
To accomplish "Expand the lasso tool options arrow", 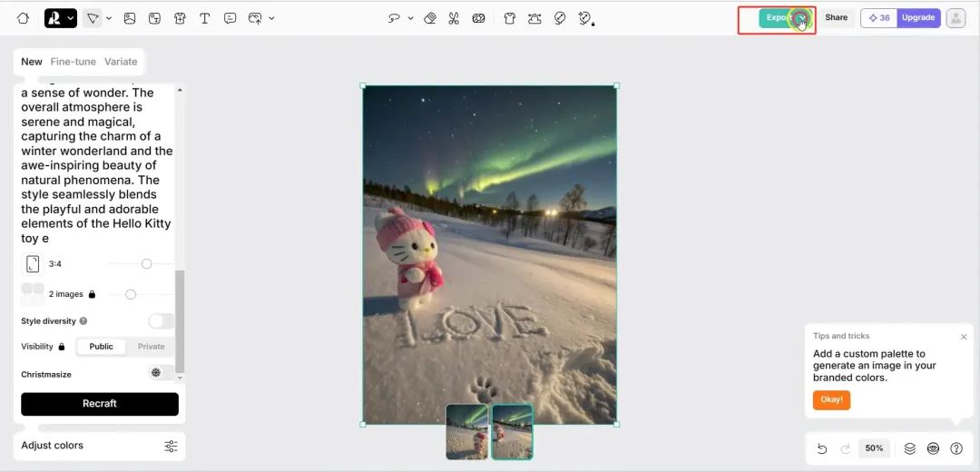I will (411, 18).
